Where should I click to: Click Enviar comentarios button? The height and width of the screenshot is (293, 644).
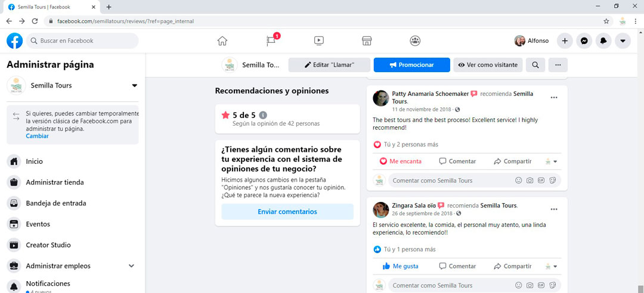(287, 212)
